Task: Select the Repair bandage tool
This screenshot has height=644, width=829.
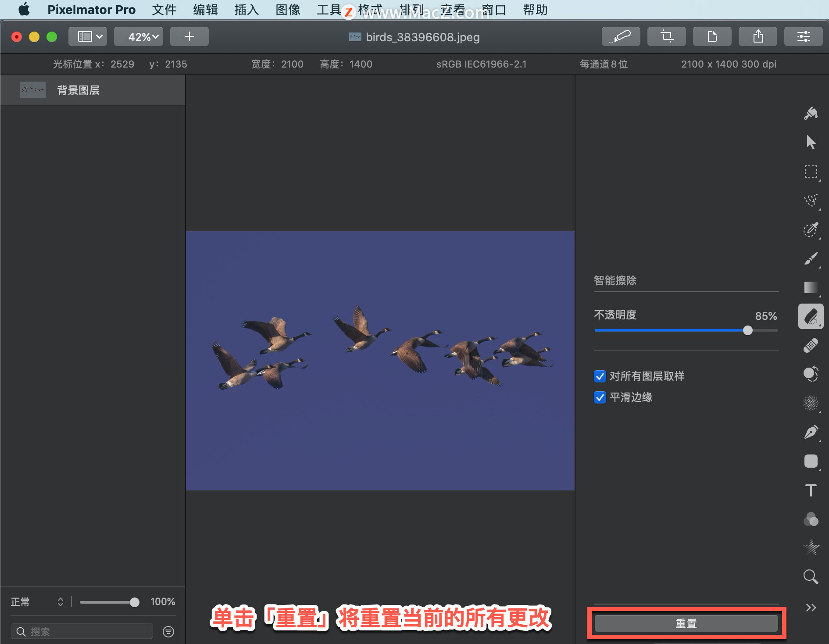Action: [x=811, y=345]
